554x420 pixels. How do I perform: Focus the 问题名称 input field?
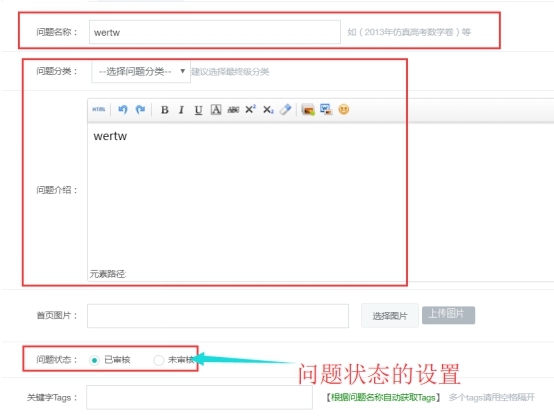(215, 32)
